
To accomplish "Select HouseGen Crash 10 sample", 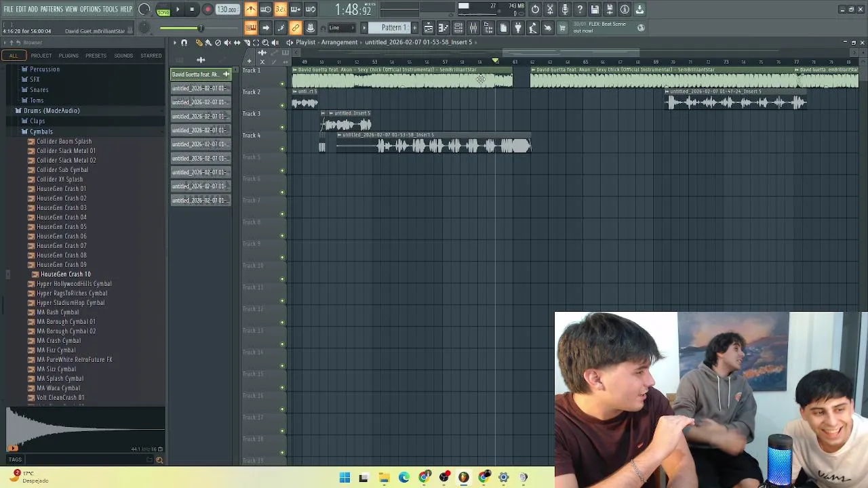I will tap(65, 274).
